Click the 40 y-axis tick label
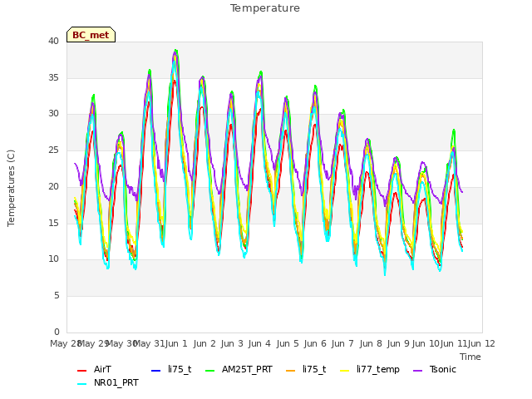Viewport: 532px width, 399px height. coord(53,42)
